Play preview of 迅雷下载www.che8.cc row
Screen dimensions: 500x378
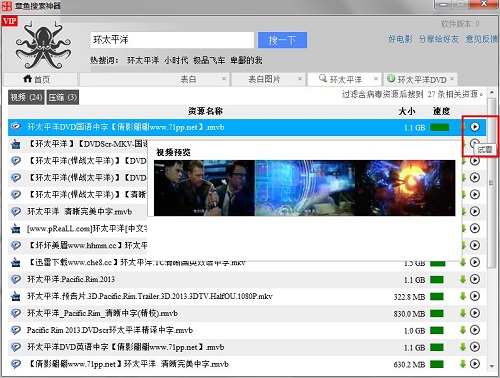point(475,262)
